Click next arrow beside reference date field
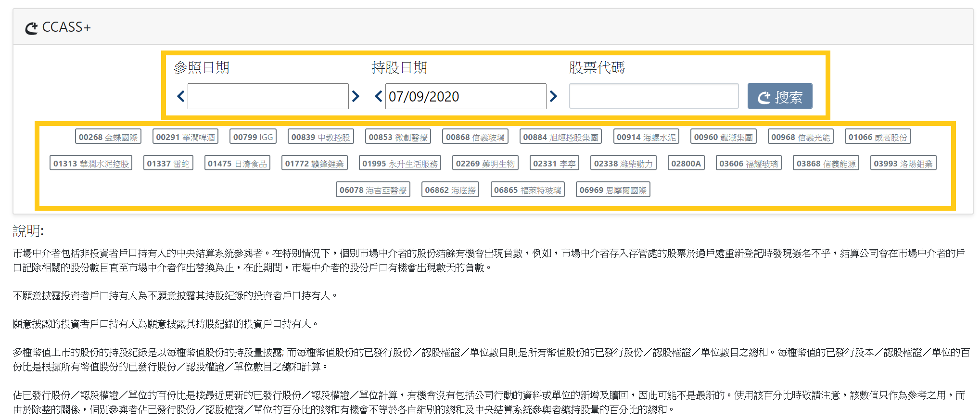The image size is (980, 419). point(356,97)
